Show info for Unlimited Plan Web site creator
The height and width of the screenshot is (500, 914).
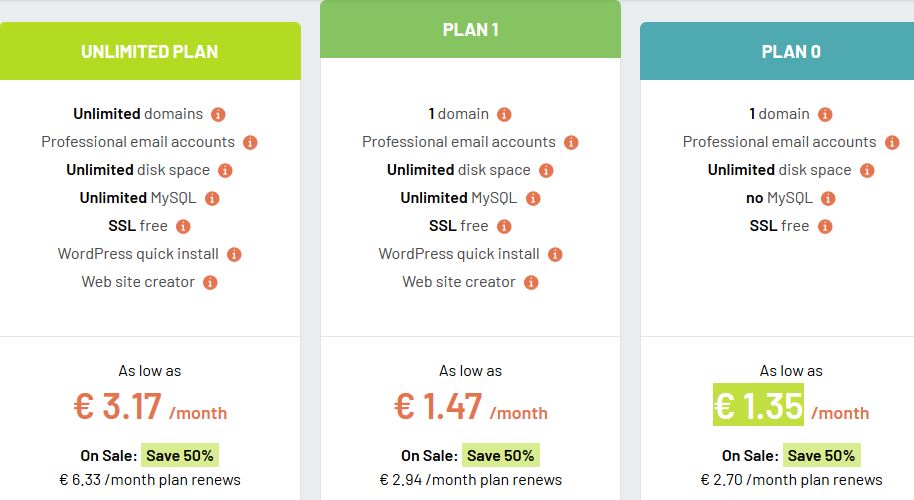(x=210, y=283)
